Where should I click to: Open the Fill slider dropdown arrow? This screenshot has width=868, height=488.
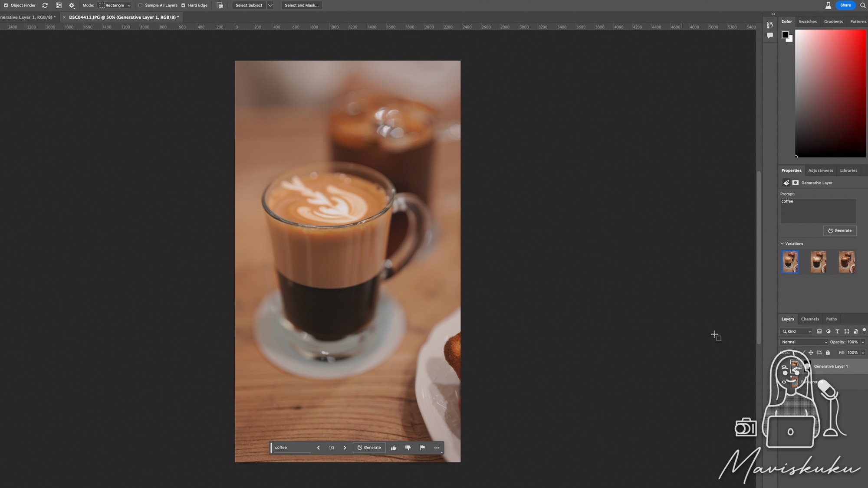[863, 353]
